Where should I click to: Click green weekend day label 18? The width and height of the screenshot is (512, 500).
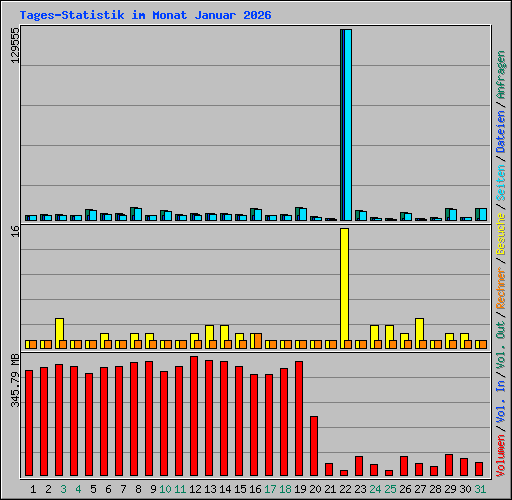285,489
